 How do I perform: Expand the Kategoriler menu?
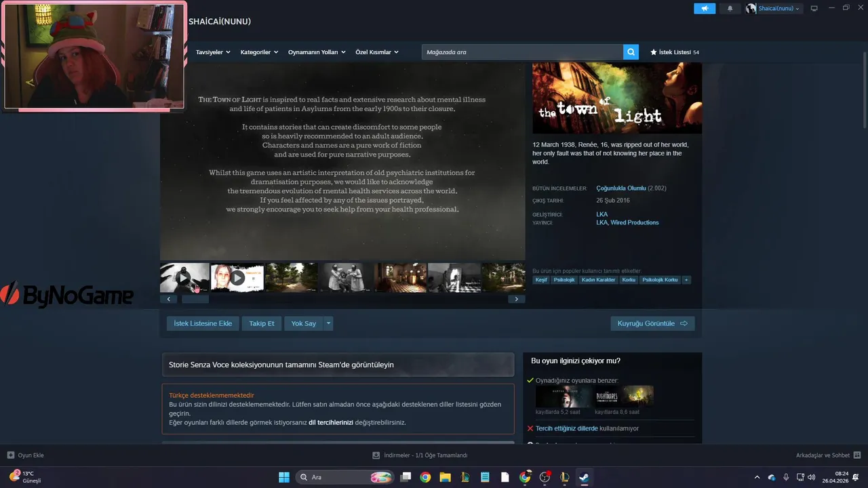coord(259,52)
